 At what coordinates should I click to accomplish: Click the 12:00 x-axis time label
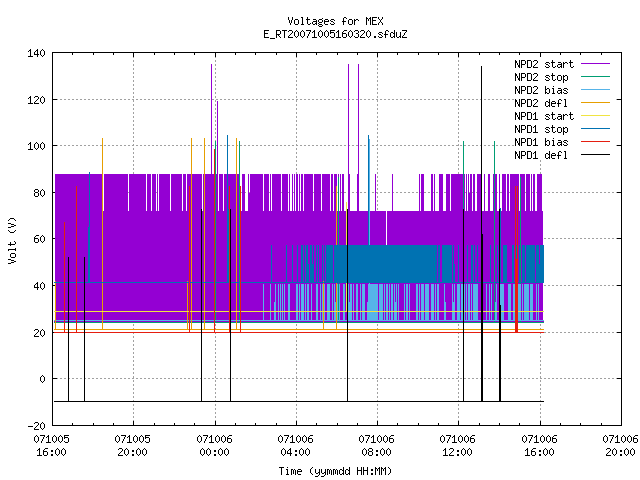point(458,452)
